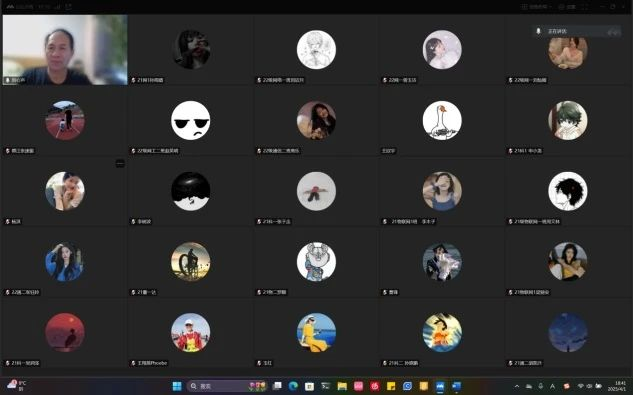
Task: Click the white goose avatar participant tile
Action: [x=442, y=120]
